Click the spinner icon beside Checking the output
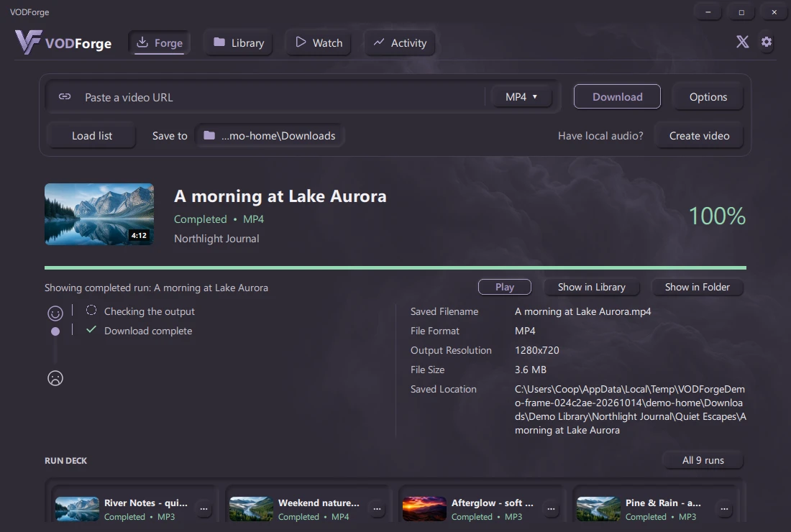This screenshot has width=791, height=532. pyautogui.click(x=91, y=310)
